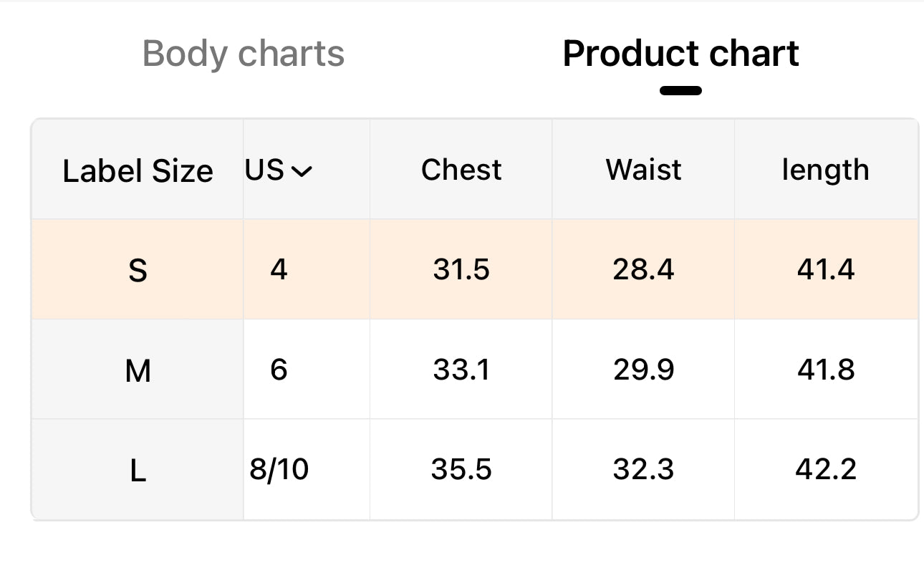Click the Waist column header
924x563 pixels.
click(x=643, y=170)
